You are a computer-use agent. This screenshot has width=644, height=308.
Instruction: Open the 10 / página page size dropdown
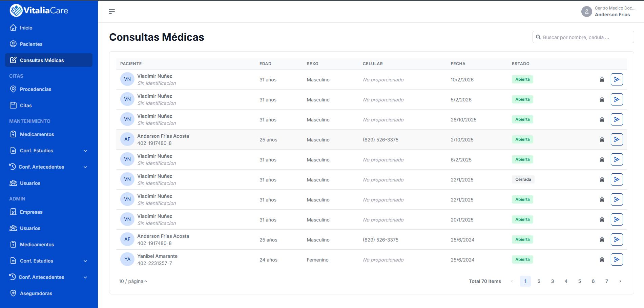[x=133, y=281]
